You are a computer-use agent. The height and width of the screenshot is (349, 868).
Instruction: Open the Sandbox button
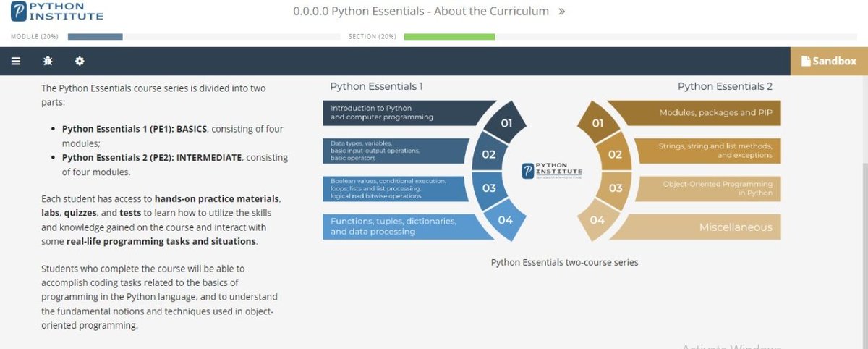point(829,62)
